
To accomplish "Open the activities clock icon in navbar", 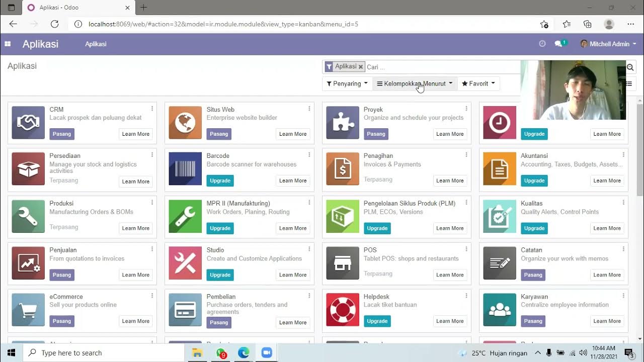I will (x=542, y=44).
